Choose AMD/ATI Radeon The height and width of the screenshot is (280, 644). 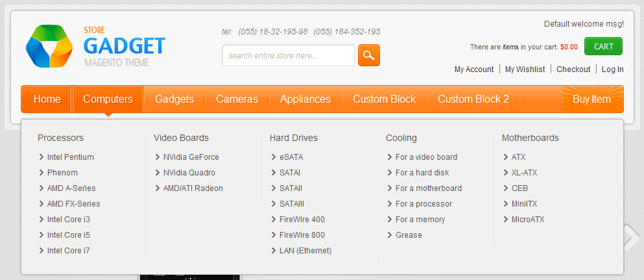pyautogui.click(x=193, y=188)
